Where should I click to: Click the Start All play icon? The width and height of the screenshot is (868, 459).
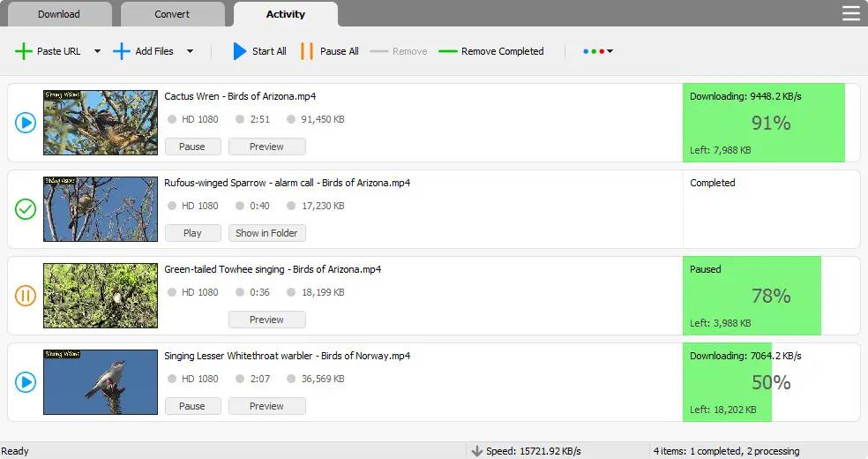[239, 51]
